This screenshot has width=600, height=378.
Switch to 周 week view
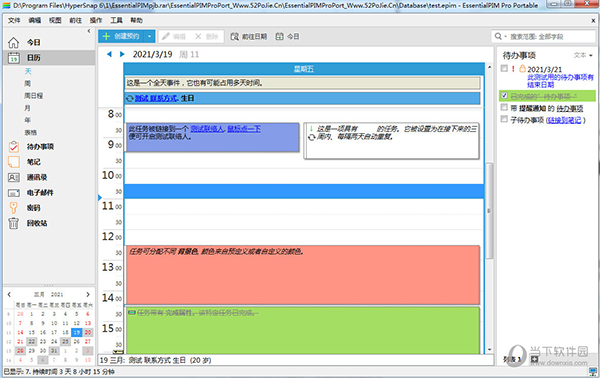(x=28, y=83)
